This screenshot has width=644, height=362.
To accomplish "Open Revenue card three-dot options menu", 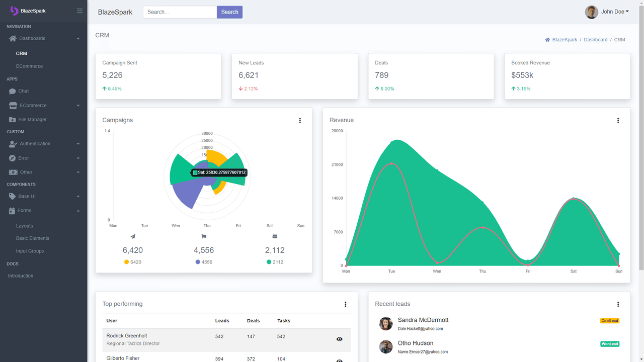I will (x=618, y=121).
